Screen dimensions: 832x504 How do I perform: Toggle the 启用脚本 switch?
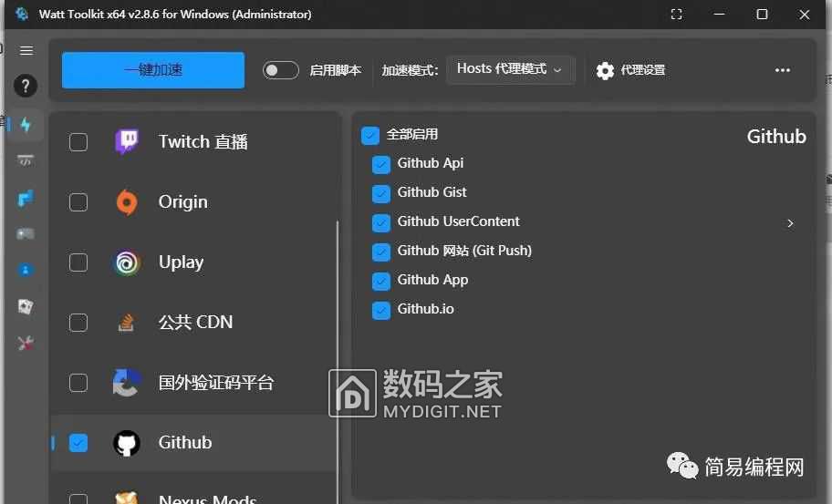tap(281, 70)
